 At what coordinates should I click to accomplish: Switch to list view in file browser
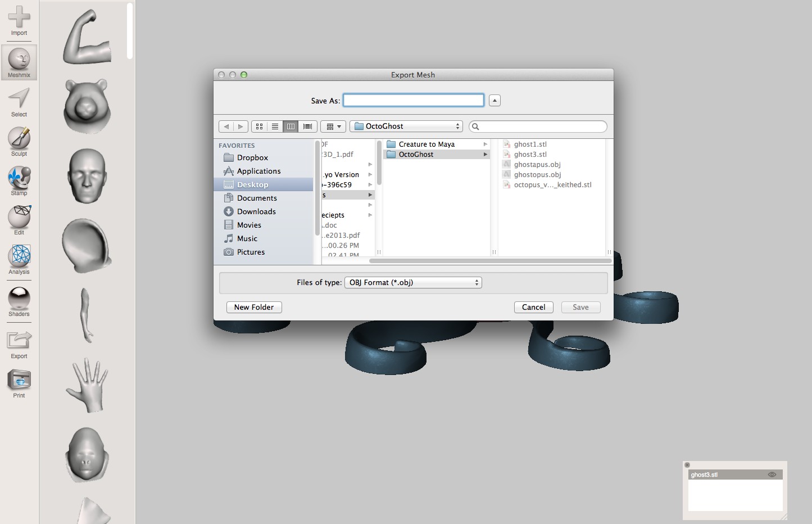click(x=275, y=126)
